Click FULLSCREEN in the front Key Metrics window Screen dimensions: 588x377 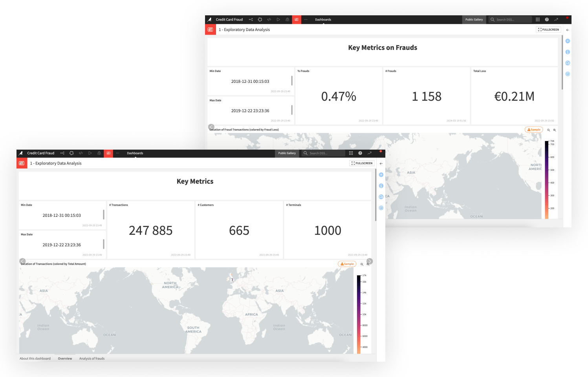pyautogui.click(x=362, y=163)
